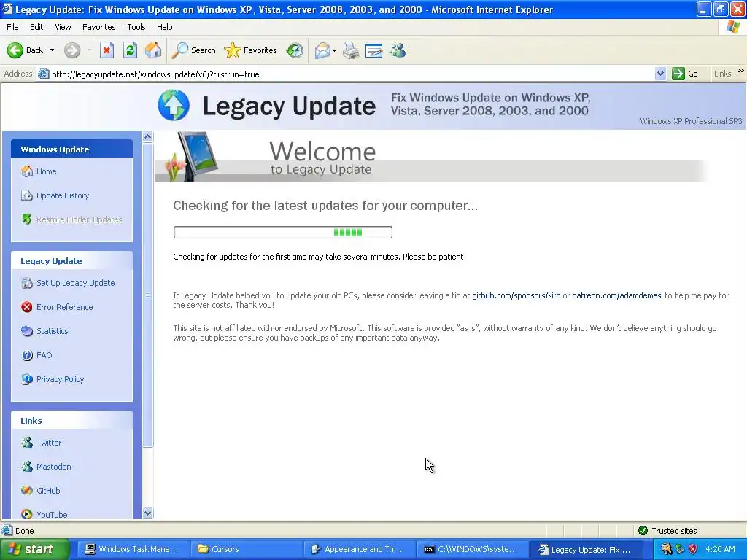Switch to Appearance and Themes taskbar button
747x560 pixels.
[x=359, y=549]
